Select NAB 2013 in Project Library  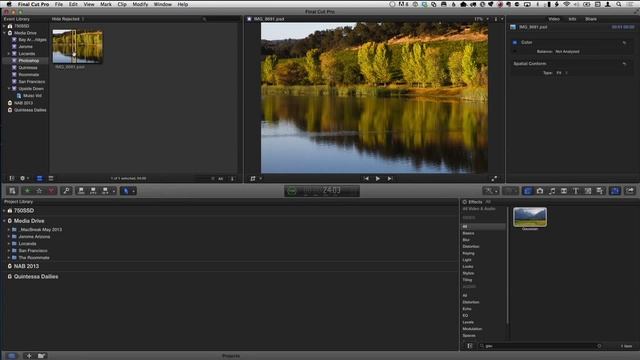click(x=26, y=266)
